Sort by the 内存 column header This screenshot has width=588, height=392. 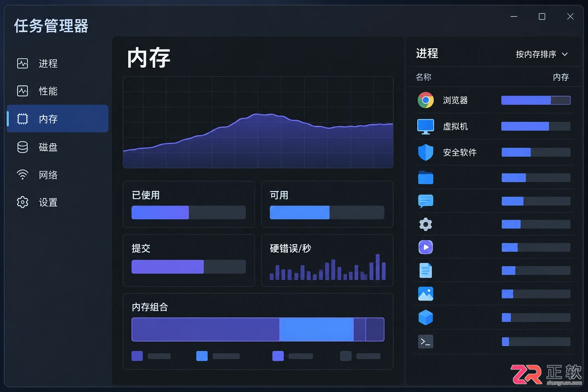click(561, 77)
